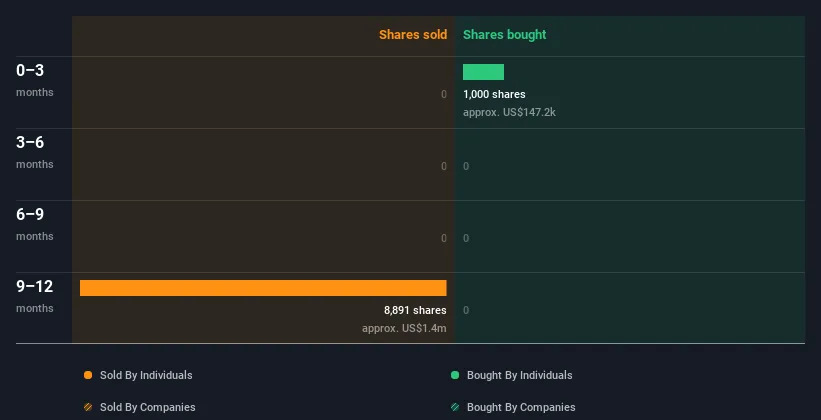The width and height of the screenshot is (821, 420).
Task: Click the Shares sold column header
Action: (x=413, y=35)
